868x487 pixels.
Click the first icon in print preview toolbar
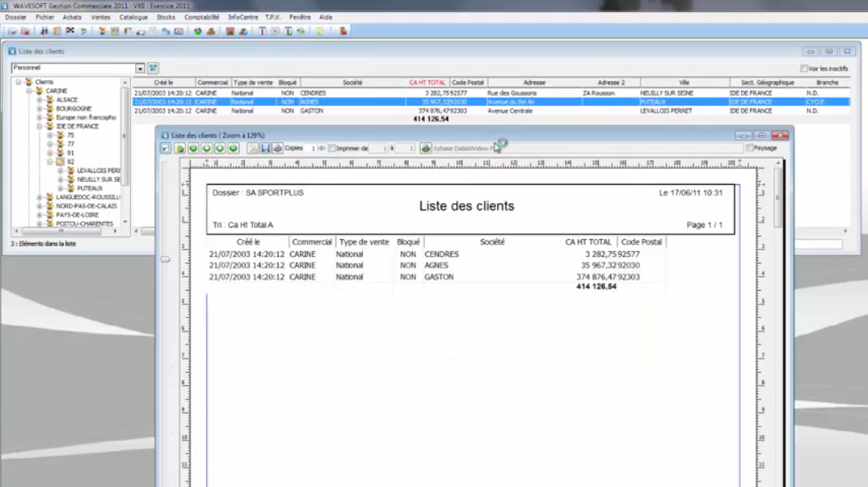(165, 148)
